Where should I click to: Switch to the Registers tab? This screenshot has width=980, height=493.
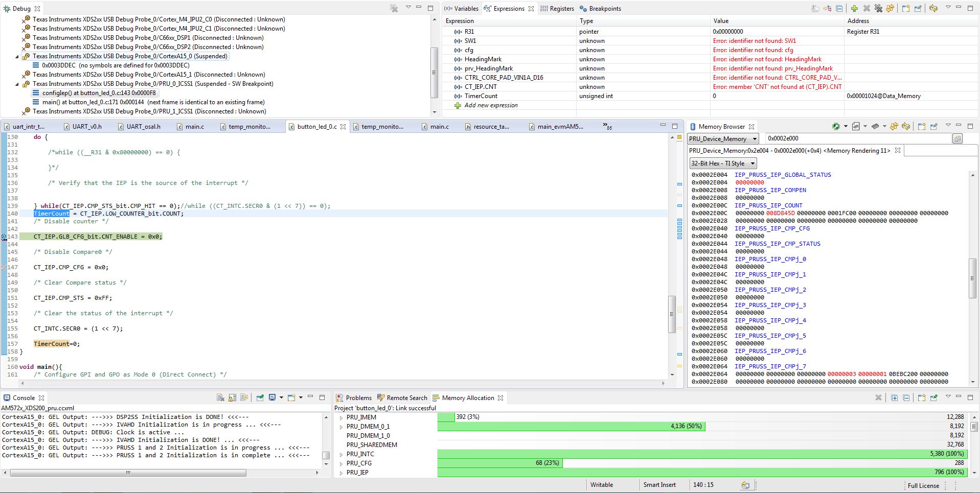click(557, 9)
